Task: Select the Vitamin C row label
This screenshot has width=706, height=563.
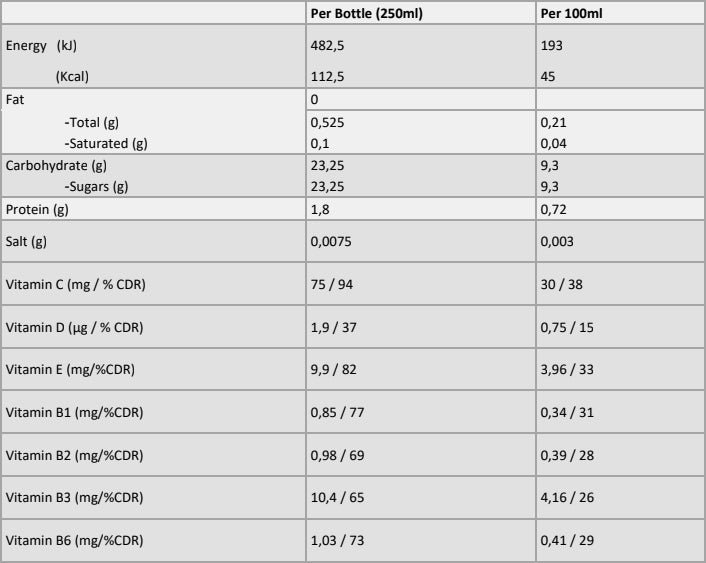Action: pos(75,285)
